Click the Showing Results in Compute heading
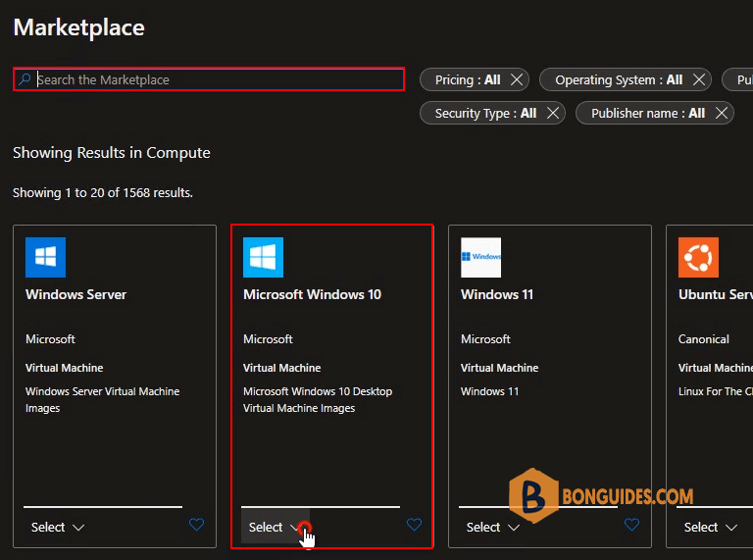The width and height of the screenshot is (753, 560). 112,153
